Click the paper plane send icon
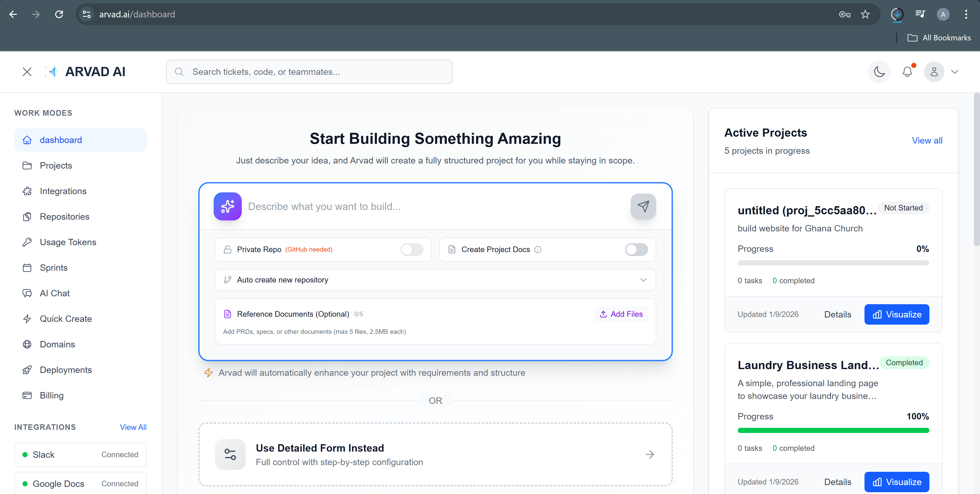980x494 pixels. [643, 206]
